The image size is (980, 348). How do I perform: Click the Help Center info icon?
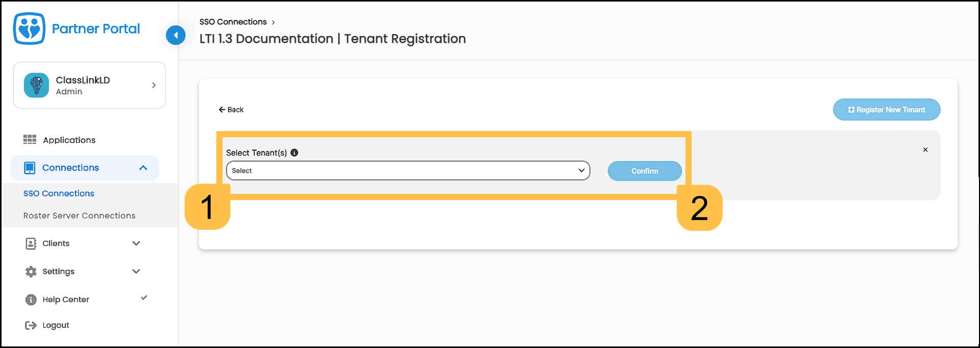pos(31,300)
